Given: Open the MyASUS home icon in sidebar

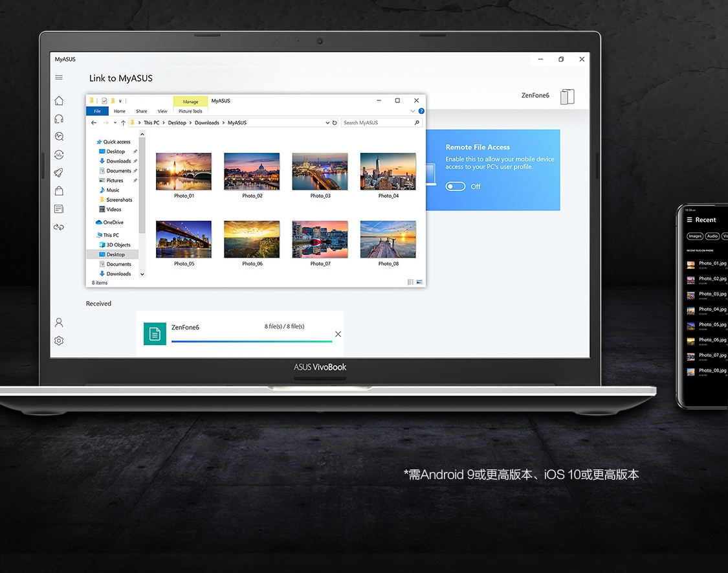Looking at the screenshot, I should 59,100.
